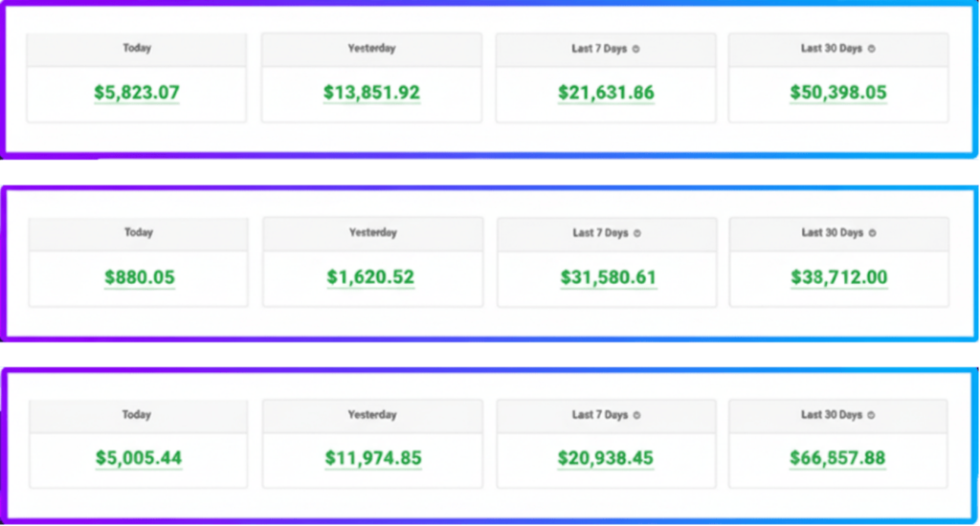Screen dimensions: 980x526
Task: Open the $880.05 Today amount
Action: tap(140, 277)
